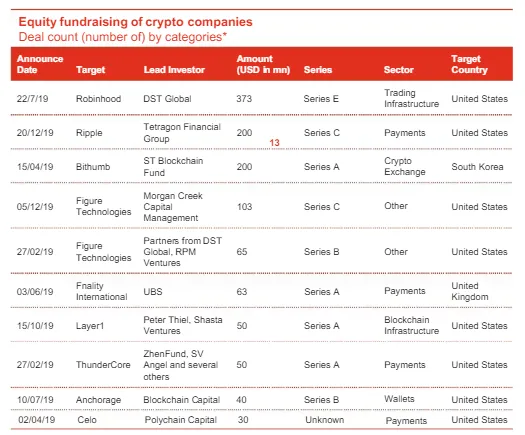Click the Robinhood target cell
Screen dimensions: 525x435
pos(98,99)
